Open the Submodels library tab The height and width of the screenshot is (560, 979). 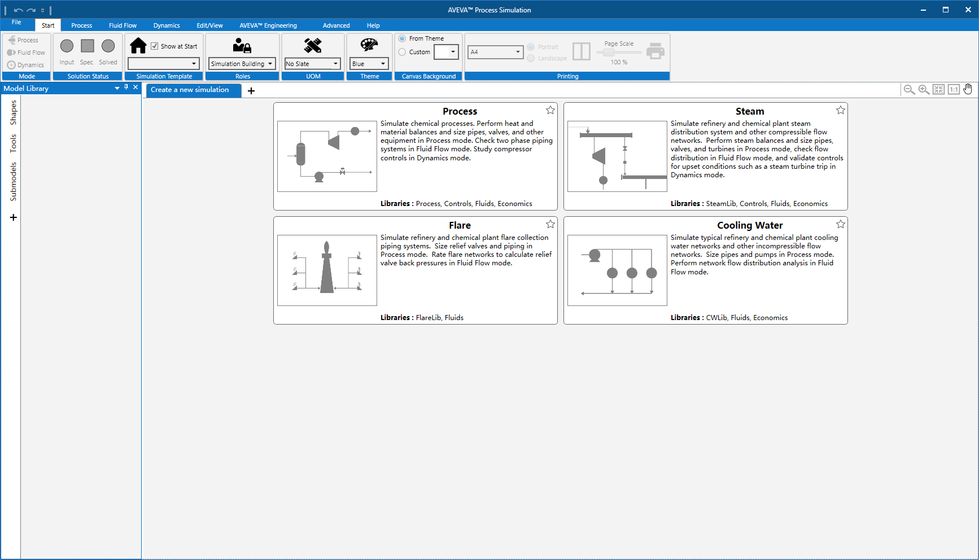click(13, 182)
